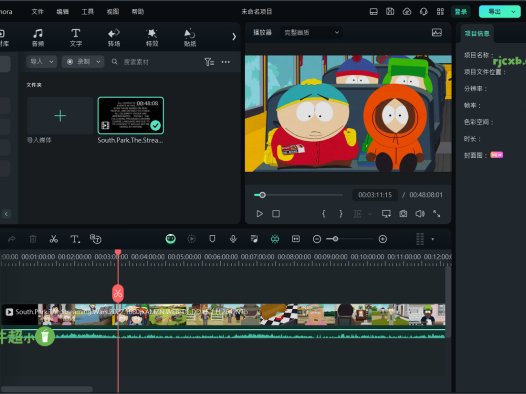The height and width of the screenshot is (394, 526).
Task: Open the 编辑 menu
Action: [62, 12]
